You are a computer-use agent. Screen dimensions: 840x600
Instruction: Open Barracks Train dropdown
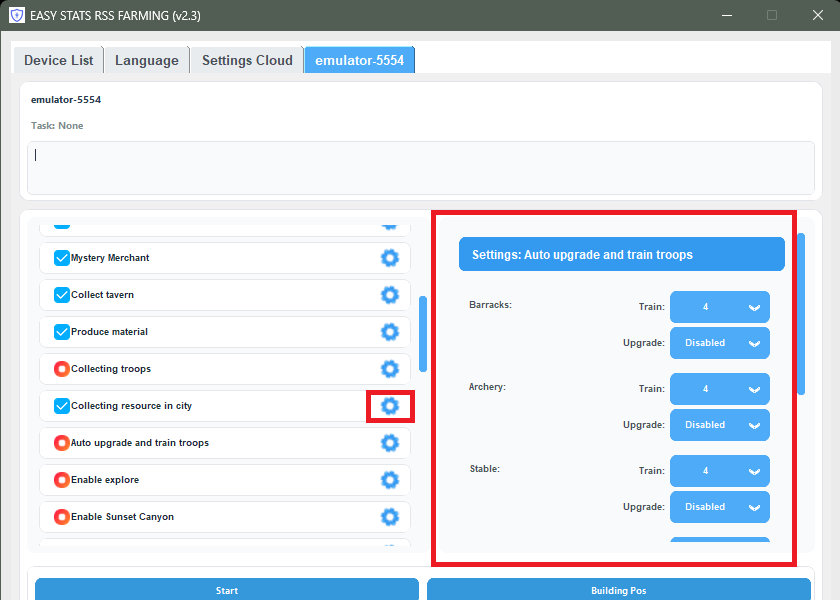coord(719,307)
